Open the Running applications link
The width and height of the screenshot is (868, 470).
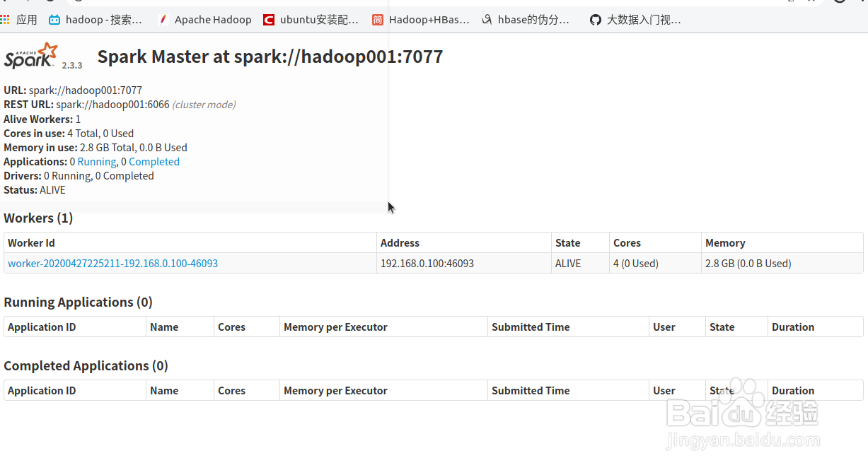pos(97,162)
